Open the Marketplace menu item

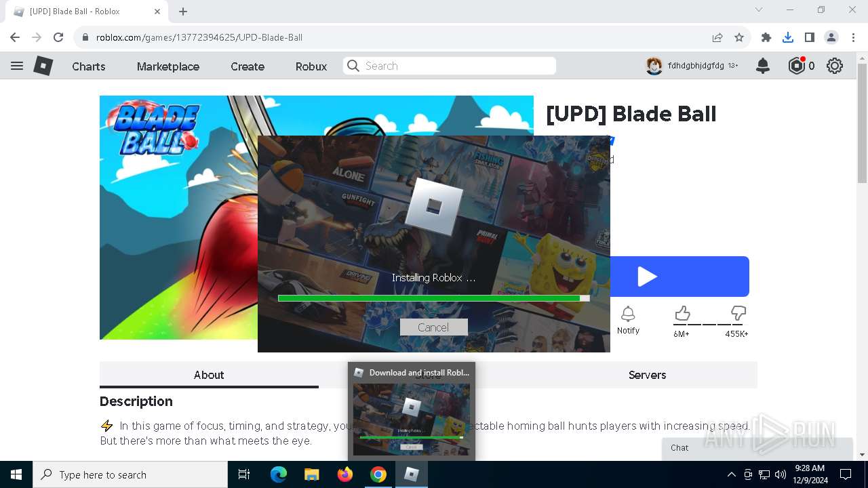coord(168,66)
